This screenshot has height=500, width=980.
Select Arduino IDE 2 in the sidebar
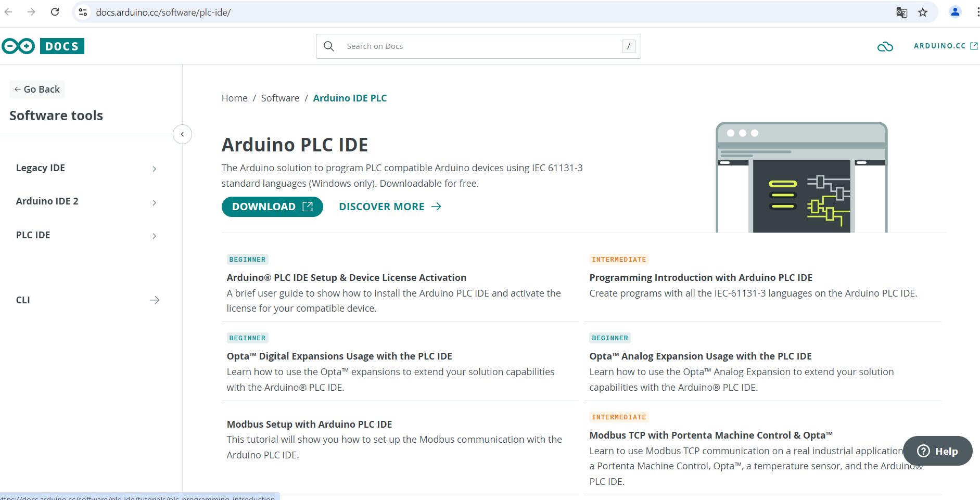pyautogui.click(x=47, y=201)
